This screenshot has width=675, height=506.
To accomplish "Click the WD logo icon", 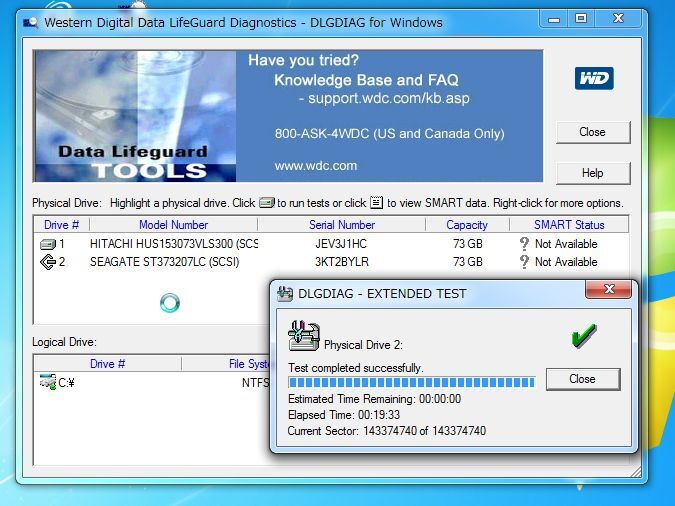I will [594, 78].
